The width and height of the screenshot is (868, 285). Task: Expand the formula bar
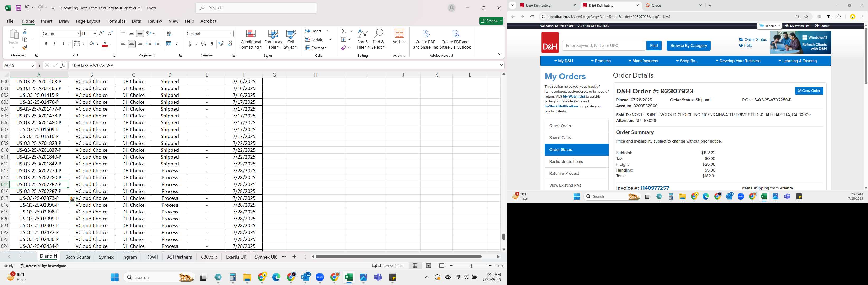coord(501,65)
